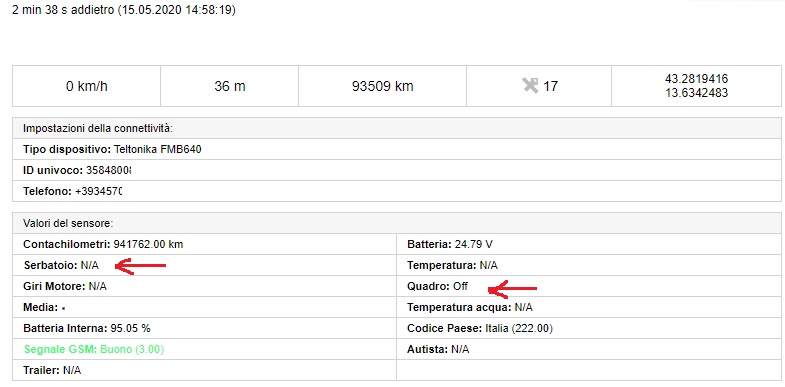The width and height of the screenshot is (785, 387).
Task: Select the 0 km/h speed cell
Action: click(87, 86)
